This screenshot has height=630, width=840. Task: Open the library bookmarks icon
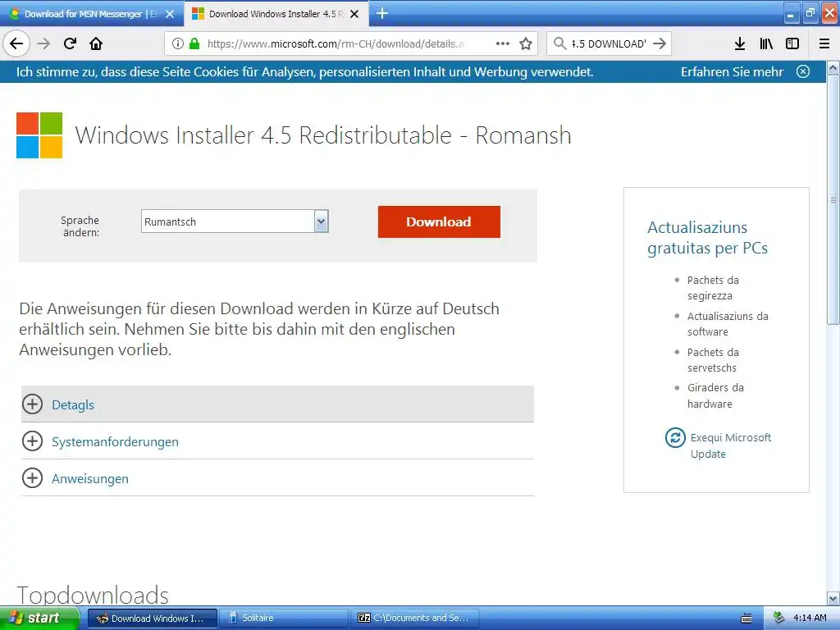[x=766, y=43]
